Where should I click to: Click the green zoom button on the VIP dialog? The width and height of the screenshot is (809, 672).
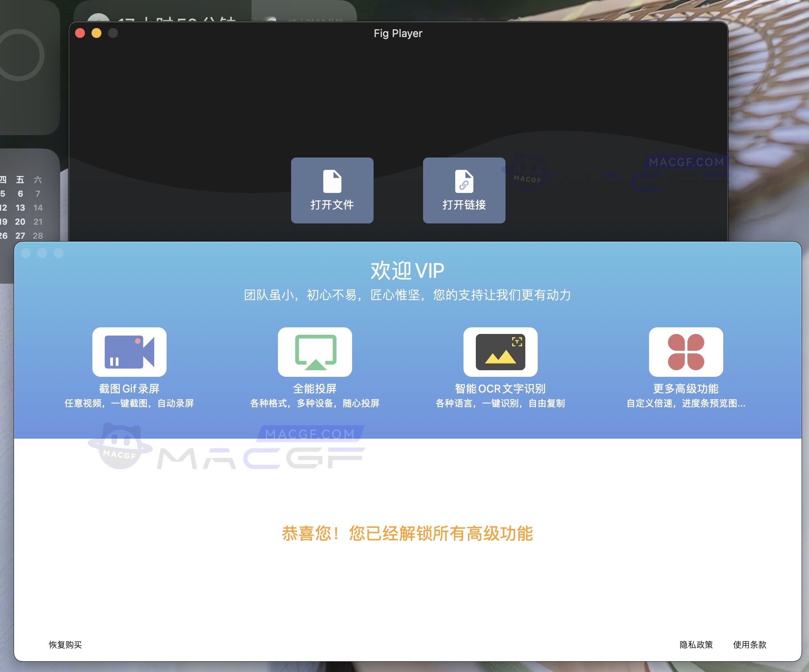(59, 253)
